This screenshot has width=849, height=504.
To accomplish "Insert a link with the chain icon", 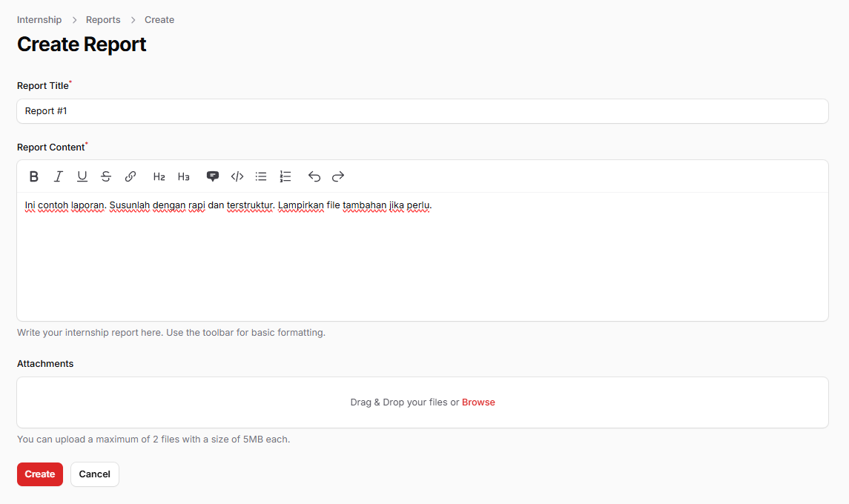I will click(130, 176).
